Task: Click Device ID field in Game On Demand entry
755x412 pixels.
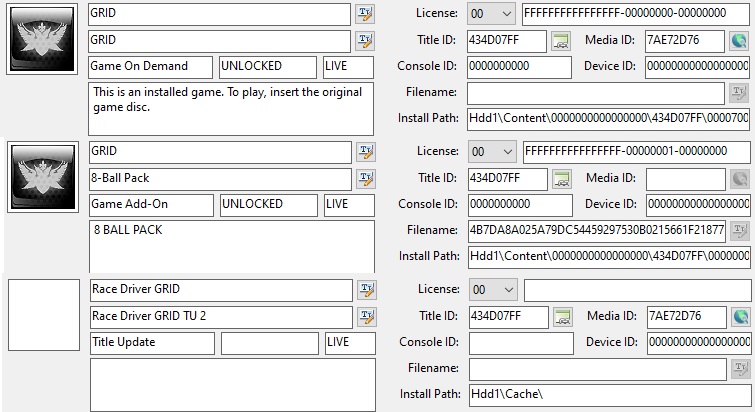Action: coord(697,67)
